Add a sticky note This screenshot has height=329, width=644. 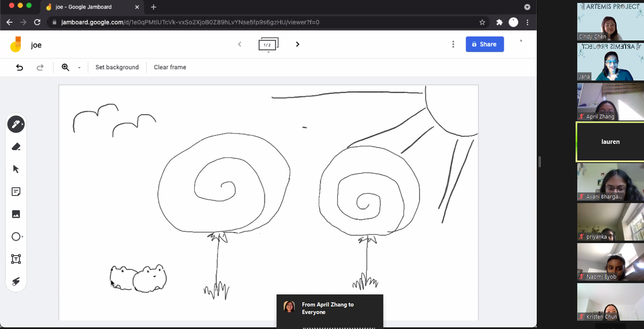[16, 192]
